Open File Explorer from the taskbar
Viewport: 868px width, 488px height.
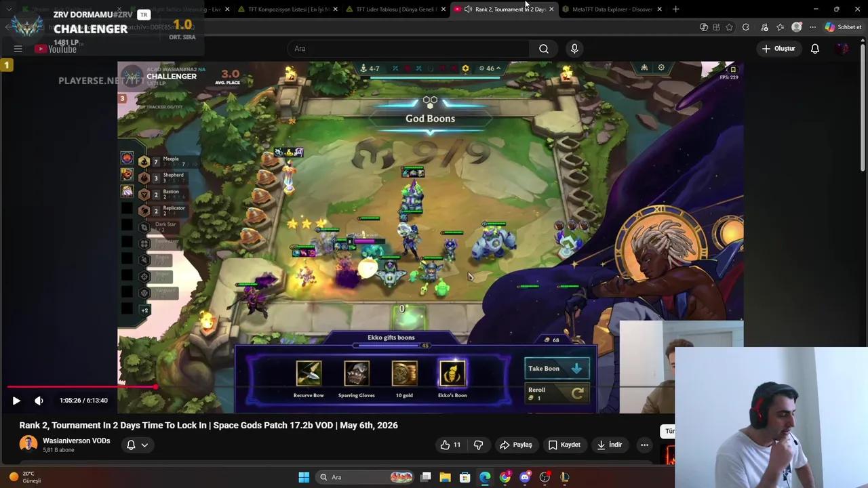point(446,477)
